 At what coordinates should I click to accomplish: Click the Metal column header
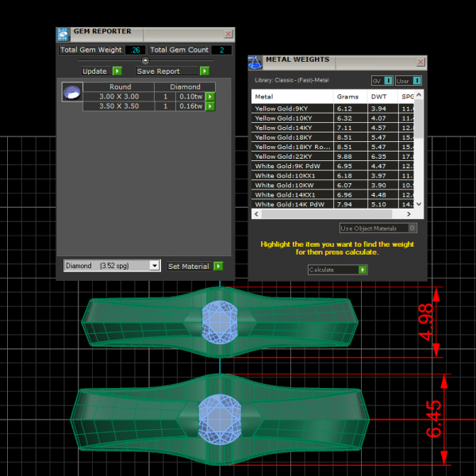290,97
